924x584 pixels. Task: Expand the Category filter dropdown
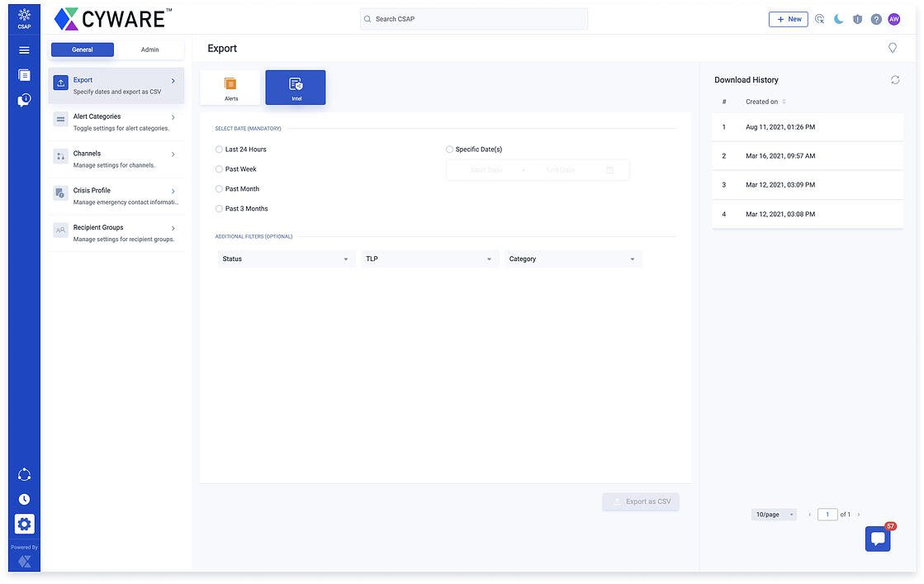572,259
